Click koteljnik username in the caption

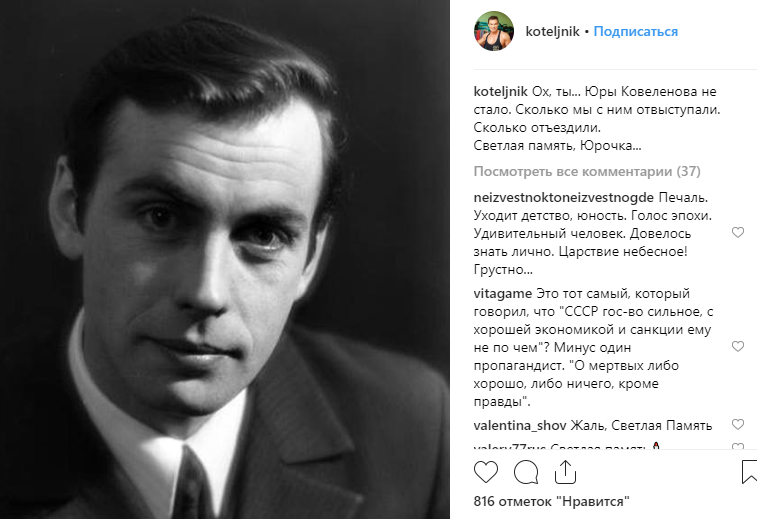(501, 91)
